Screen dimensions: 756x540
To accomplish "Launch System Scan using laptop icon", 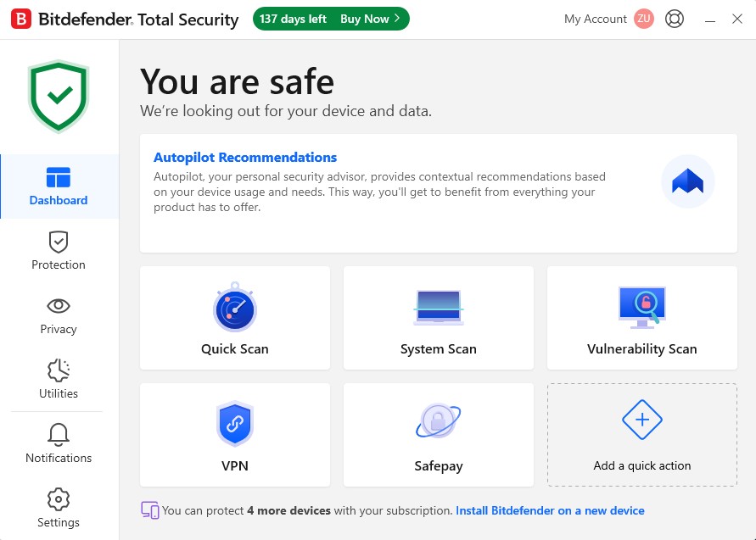I will tap(439, 308).
